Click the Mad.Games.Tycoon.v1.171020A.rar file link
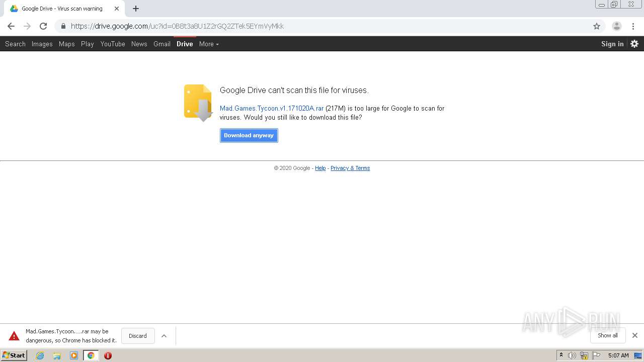The image size is (644, 362). tap(272, 108)
